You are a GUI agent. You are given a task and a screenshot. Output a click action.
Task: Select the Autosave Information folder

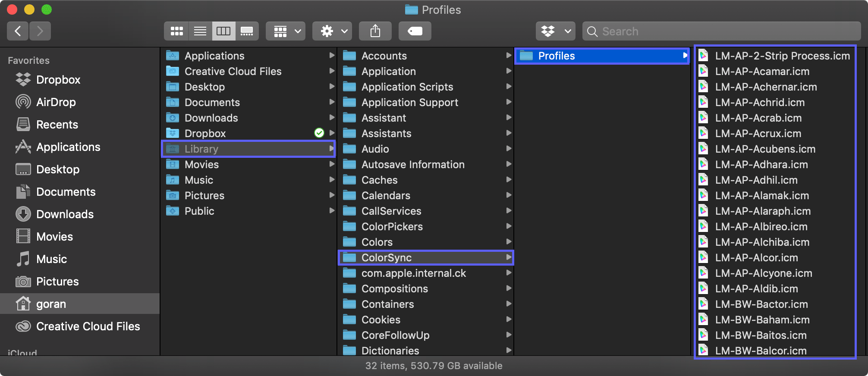[426, 164]
